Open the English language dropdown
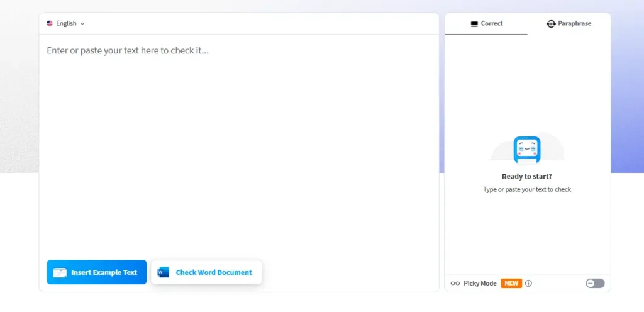 click(65, 23)
